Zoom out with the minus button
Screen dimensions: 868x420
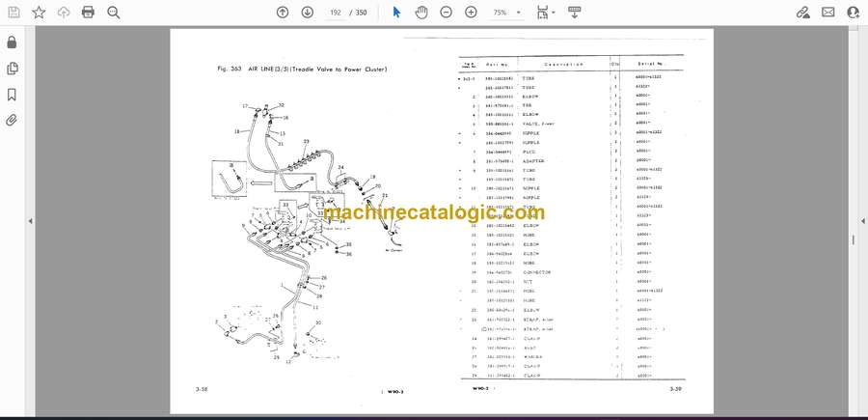[x=447, y=13]
